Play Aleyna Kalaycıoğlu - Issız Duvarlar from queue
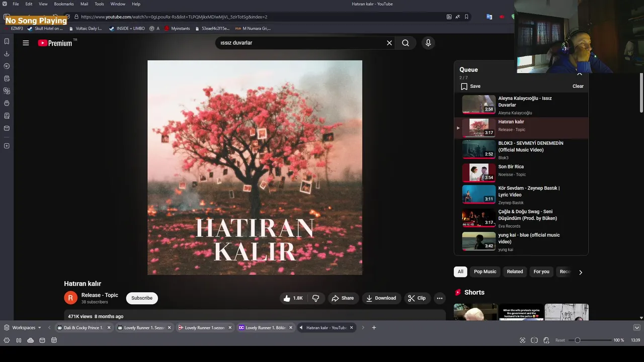This screenshot has width=644, height=362. coord(521,105)
